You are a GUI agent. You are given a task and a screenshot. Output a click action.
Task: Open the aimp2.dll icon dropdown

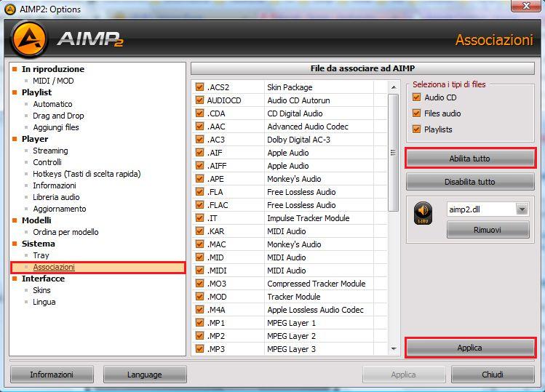click(x=522, y=209)
